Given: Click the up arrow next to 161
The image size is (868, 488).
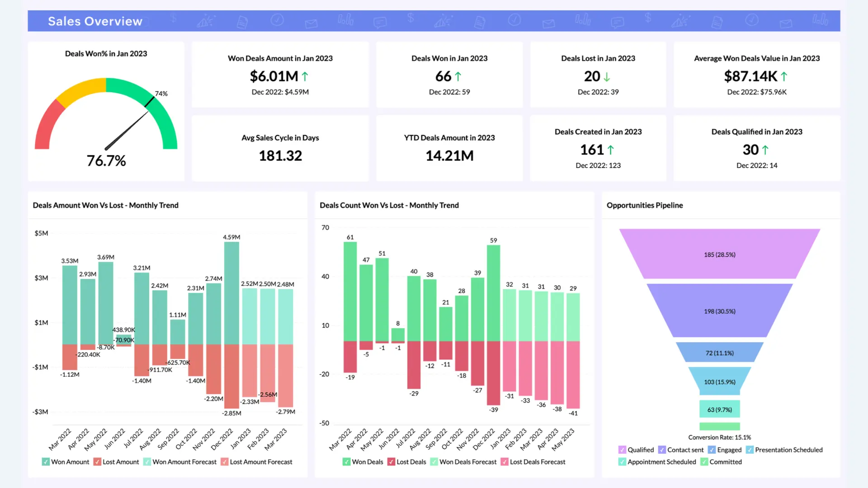Looking at the screenshot, I should (611, 150).
